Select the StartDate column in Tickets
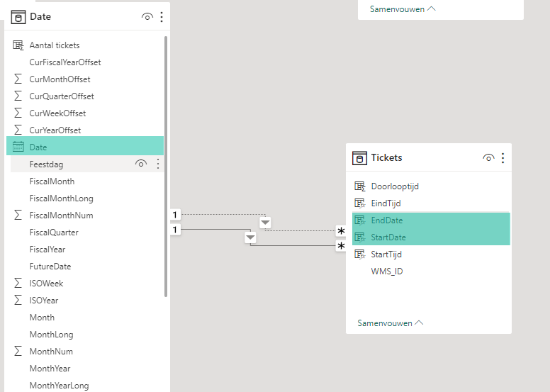The width and height of the screenshot is (550, 392). click(388, 237)
